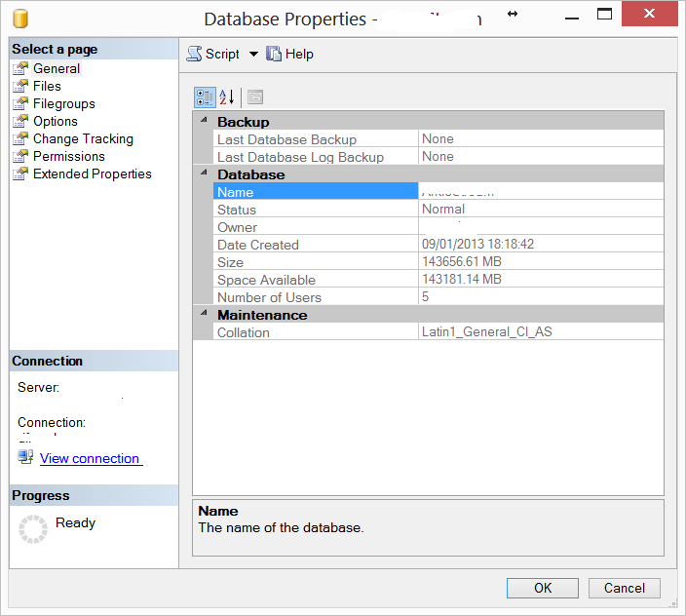Image resolution: width=686 pixels, height=616 pixels.
Task: Click the icon beside Change Tracking
Action: pyautogui.click(x=20, y=138)
